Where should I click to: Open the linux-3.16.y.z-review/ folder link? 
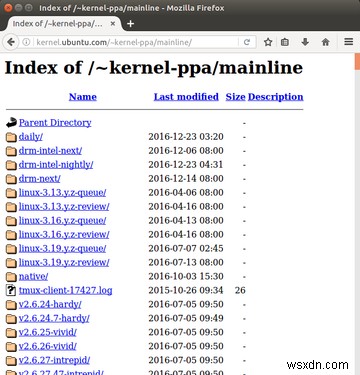(x=64, y=235)
